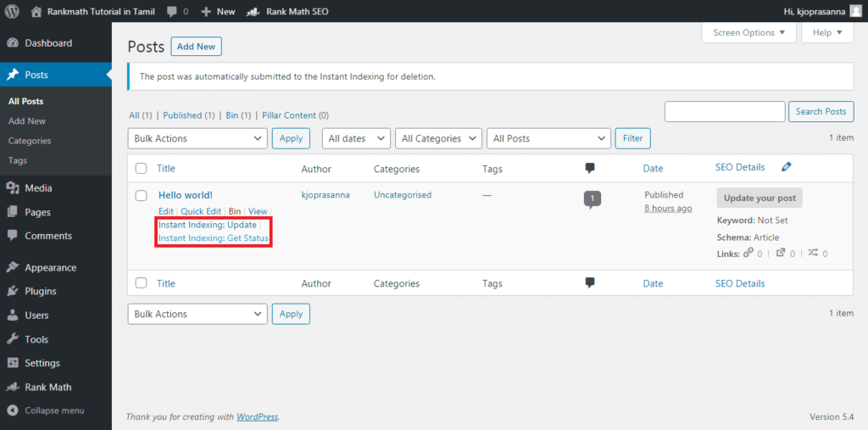Expand the Help panel
The width and height of the screenshot is (868, 430).
(x=827, y=33)
